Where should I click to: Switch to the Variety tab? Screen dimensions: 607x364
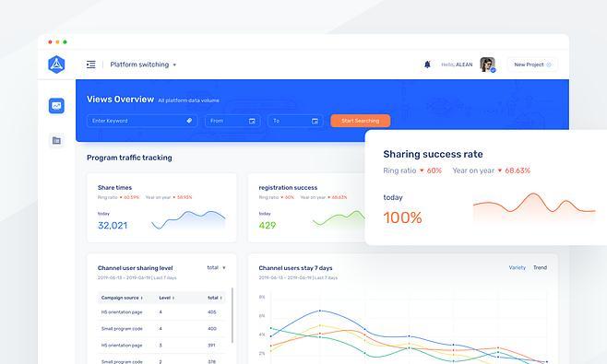[x=518, y=267]
